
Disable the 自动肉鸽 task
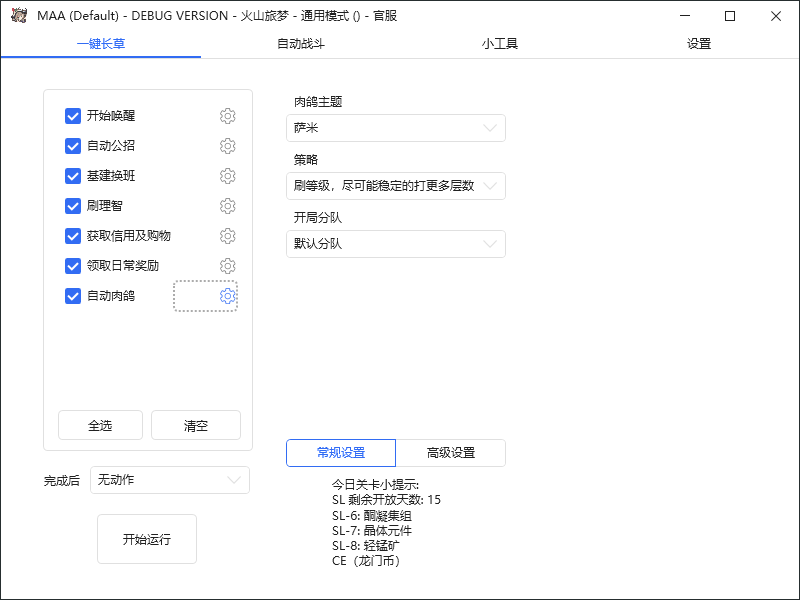72,296
